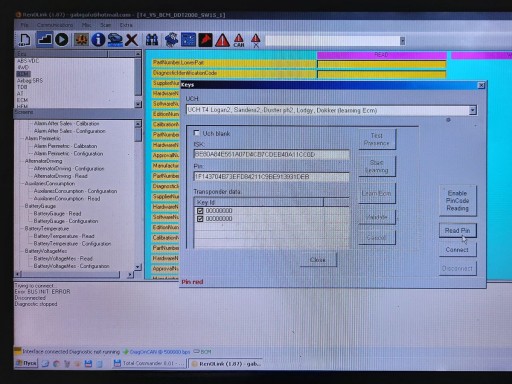Open the Scan menu
Viewport: 512px width, 384px height.
(x=106, y=25)
